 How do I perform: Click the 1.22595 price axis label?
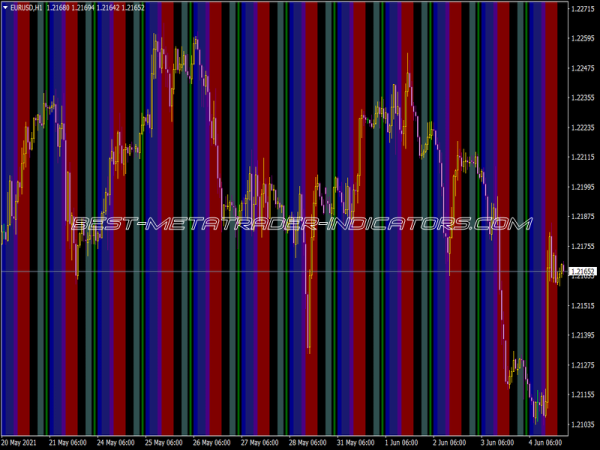pos(582,39)
